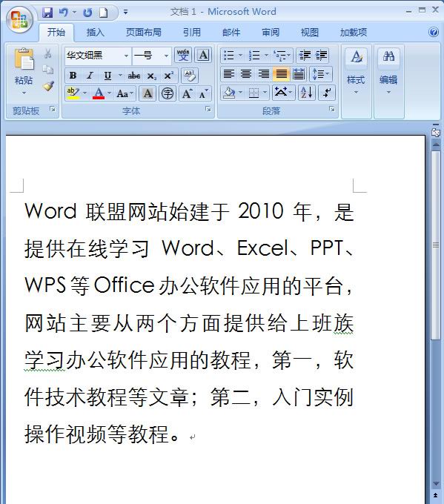Apply character shading to text

point(148,93)
